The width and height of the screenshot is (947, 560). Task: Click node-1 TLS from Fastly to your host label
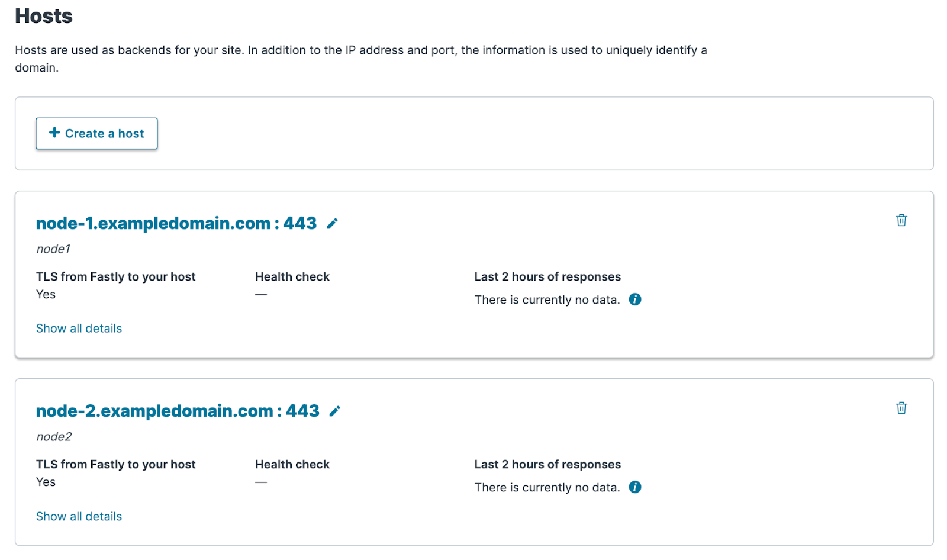tap(115, 277)
